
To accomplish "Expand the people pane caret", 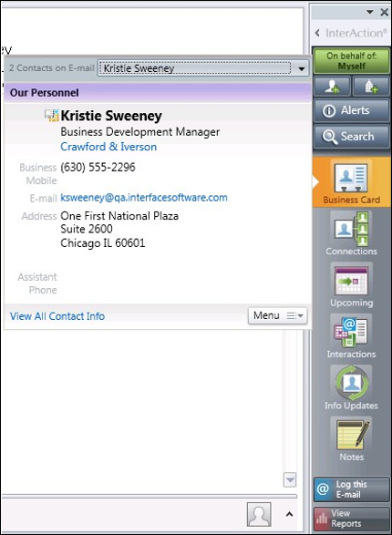I will pyautogui.click(x=289, y=514).
